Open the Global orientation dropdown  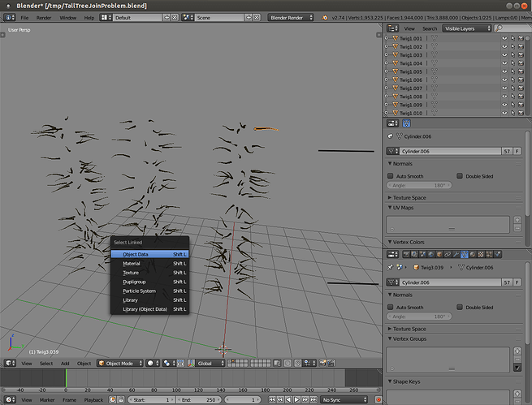210,363
